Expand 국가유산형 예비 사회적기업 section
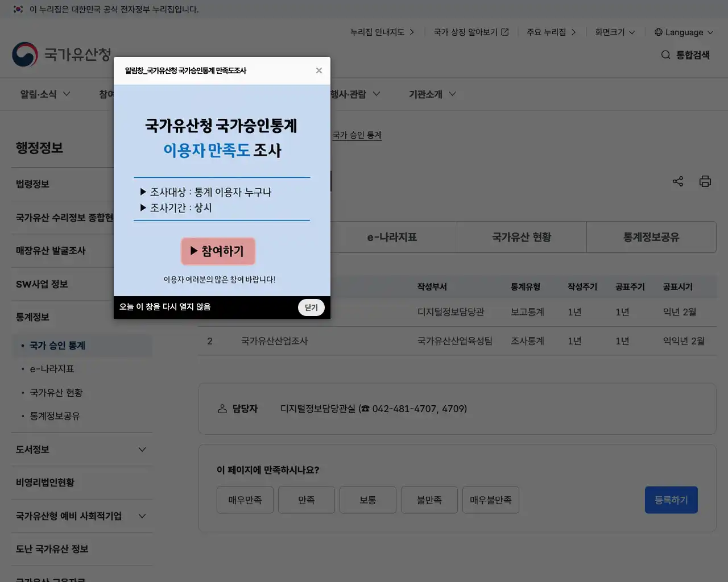728x582 pixels. [82, 516]
